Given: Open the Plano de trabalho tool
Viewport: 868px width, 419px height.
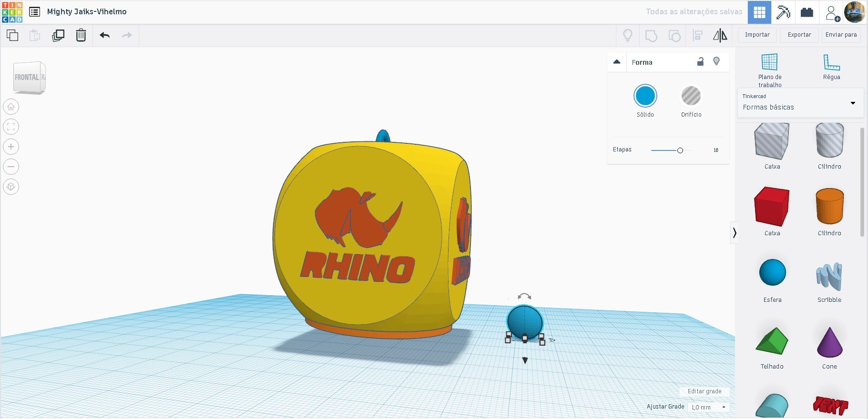Looking at the screenshot, I should [x=770, y=70].
